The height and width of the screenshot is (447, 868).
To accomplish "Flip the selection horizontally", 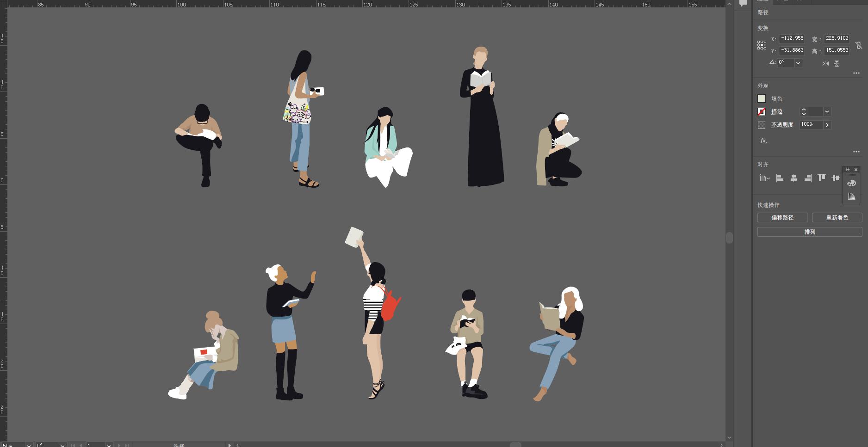I will pos(825,63).
